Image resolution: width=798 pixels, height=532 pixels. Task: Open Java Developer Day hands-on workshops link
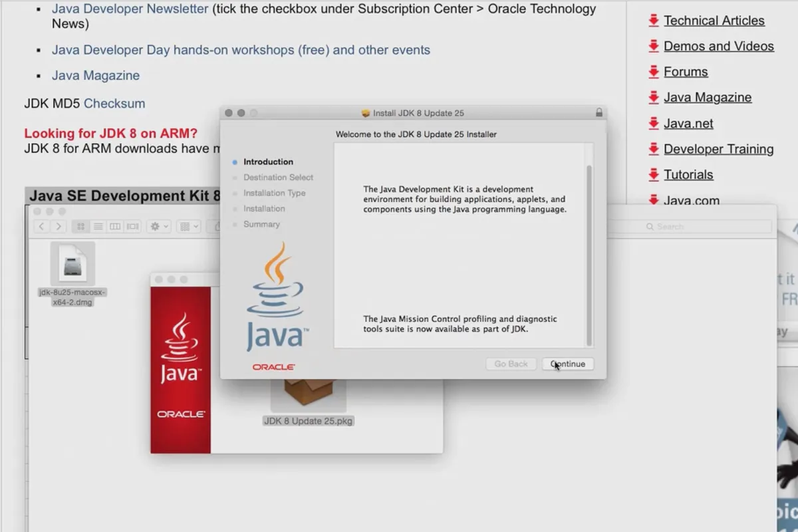click(241, 50)
